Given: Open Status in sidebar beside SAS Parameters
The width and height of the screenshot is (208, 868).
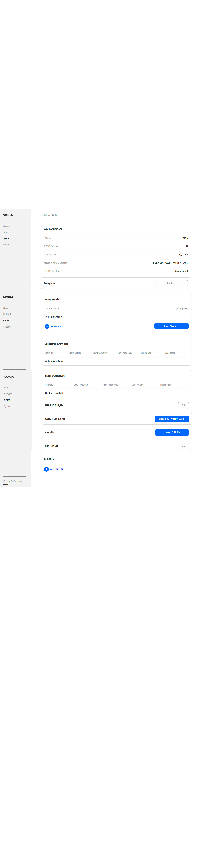Looking at the screenshot, I should 6,226.
